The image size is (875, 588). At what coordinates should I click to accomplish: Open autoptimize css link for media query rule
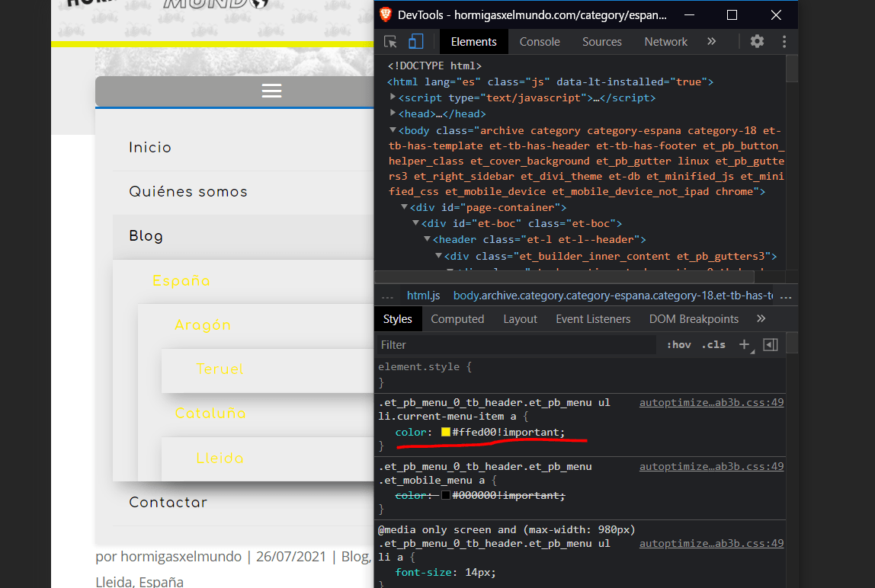click(x=711, y=543)
